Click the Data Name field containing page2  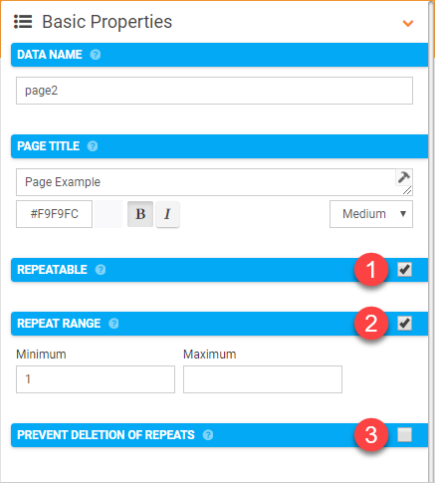click(x=214, y=91)
